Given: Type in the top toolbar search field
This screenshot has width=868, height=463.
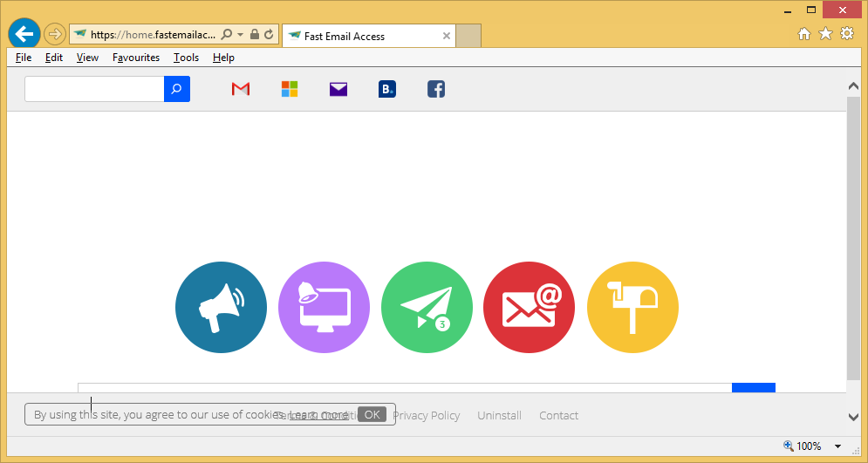Looking at the screenshot, I should 94,89.
